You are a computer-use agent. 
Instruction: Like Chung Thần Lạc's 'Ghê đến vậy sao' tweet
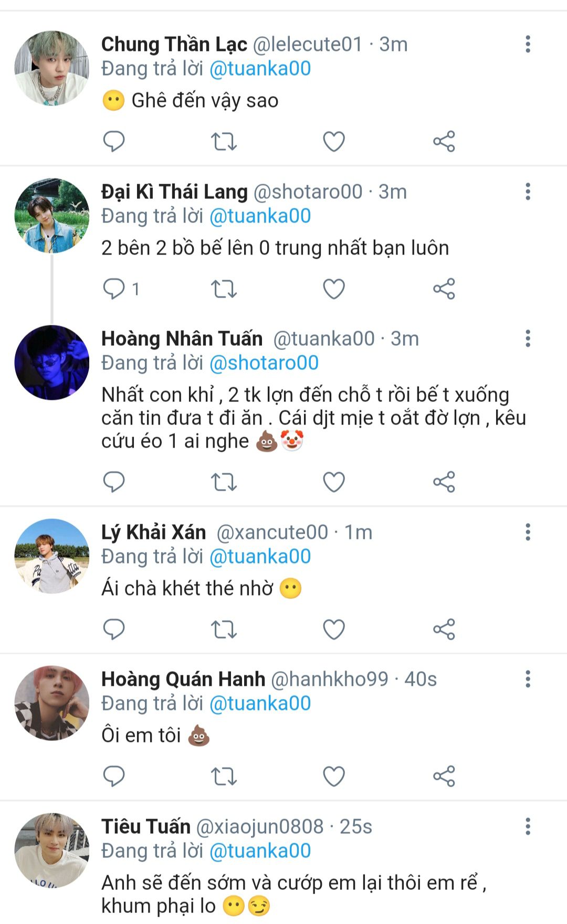point(333,141)
